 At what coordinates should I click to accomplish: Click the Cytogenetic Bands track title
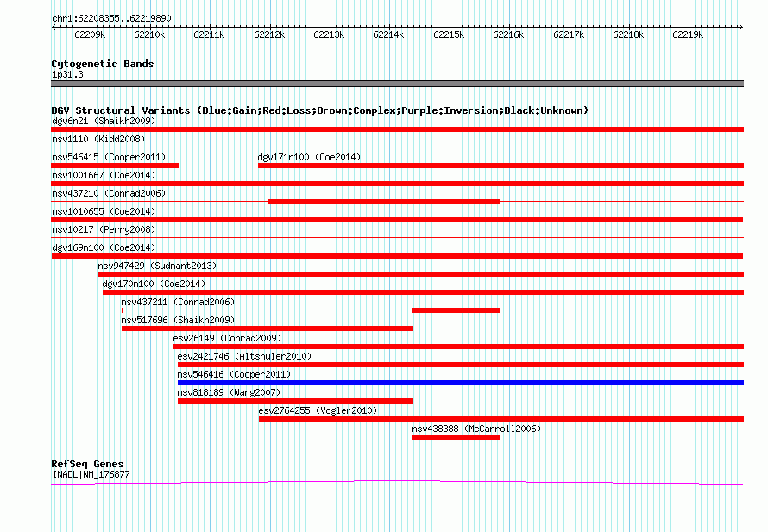click(x=103, y=64)
